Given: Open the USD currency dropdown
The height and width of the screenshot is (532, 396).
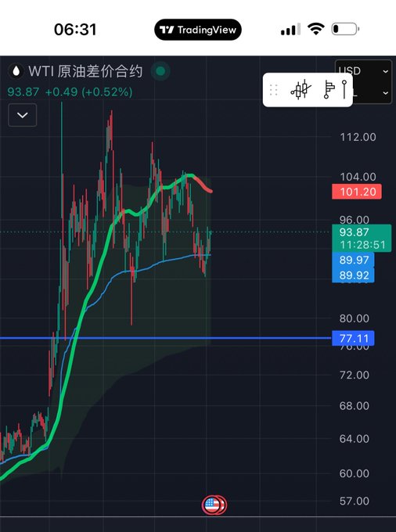Looking at the screenshot, I should pyautogui.click(x=364, y=71).
